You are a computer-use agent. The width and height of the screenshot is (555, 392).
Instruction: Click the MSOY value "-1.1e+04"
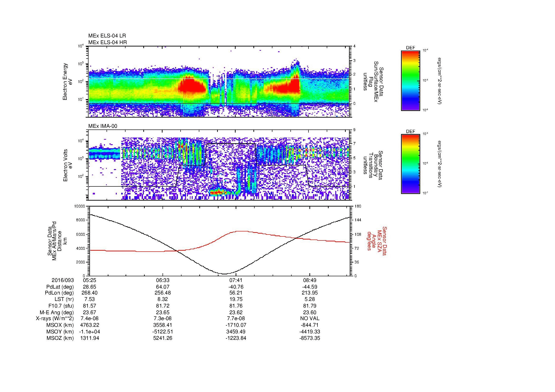90,332
